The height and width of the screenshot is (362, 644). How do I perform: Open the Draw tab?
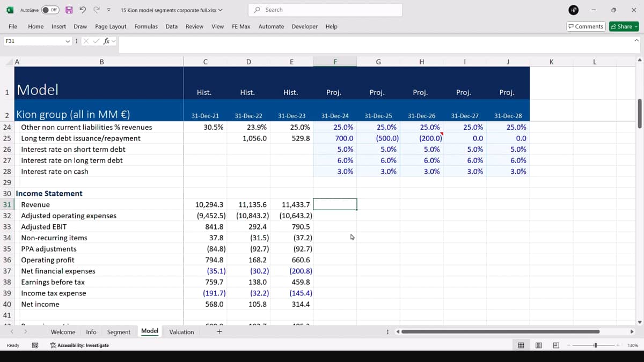[x=80, y=26]
